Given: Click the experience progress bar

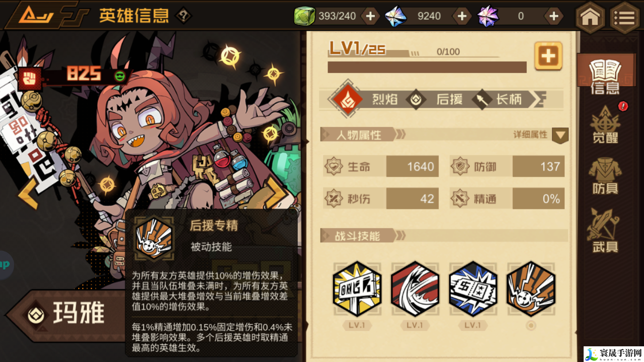Looking at the screenshot, I should pyautogui.click(x=427, y=67).
